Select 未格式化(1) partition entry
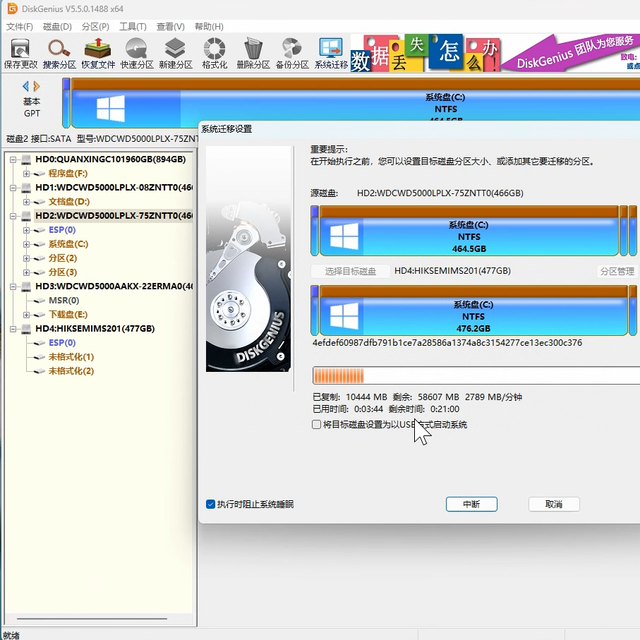The image size is (640, 640). pos(71,357)
